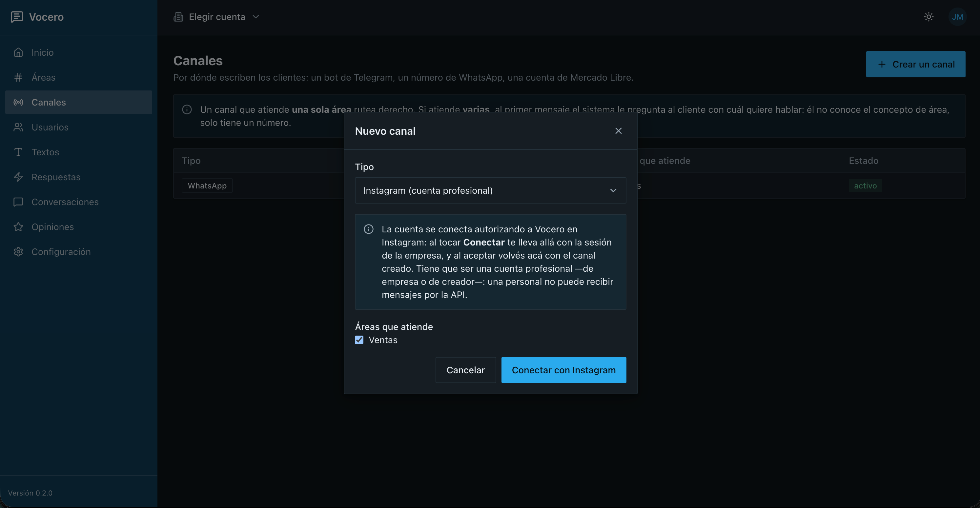Screen dimensions: 980x508
Task: Click the Canales broadcast icon
Action: [18, 102]
